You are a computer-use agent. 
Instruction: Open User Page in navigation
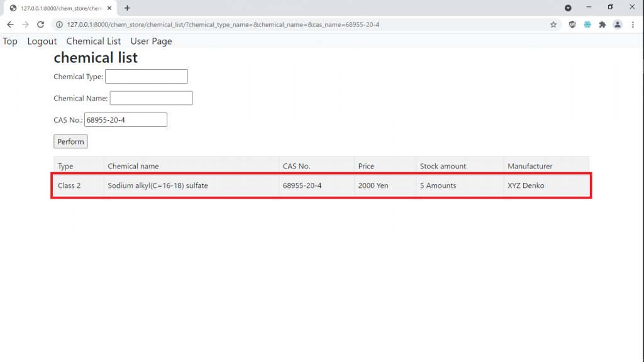(151, 41)
